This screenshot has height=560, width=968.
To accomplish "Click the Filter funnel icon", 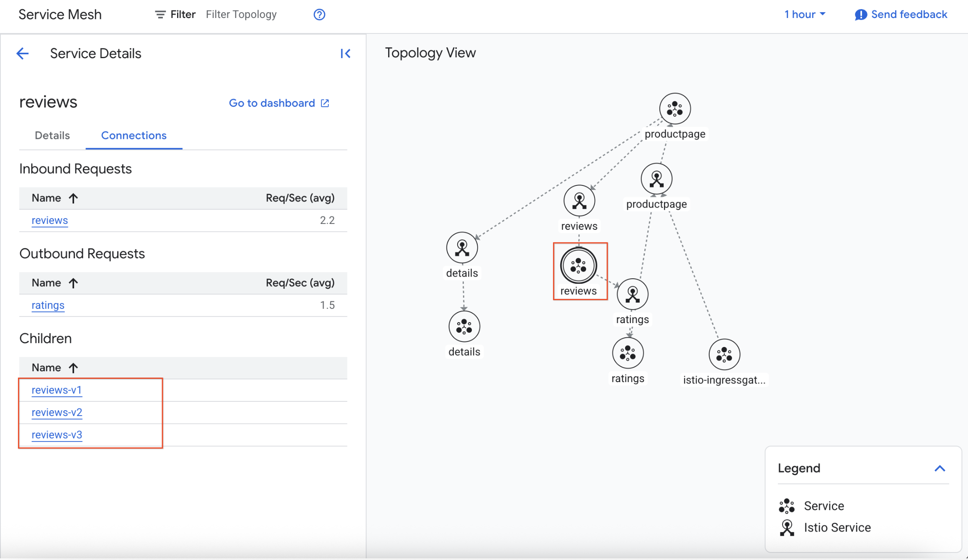I will [160, 15].
